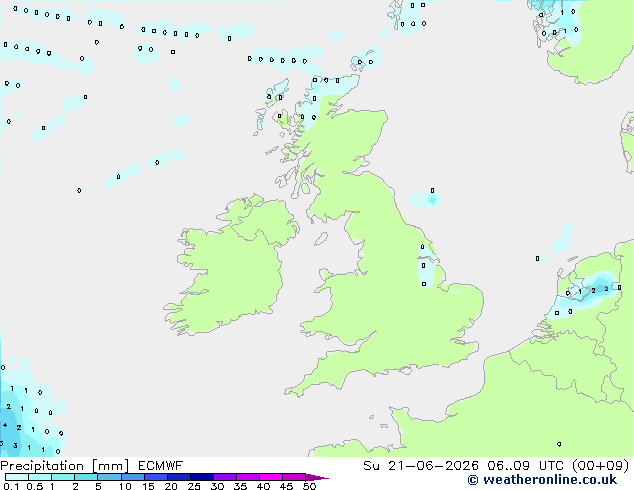This screenshot has height=490, width=634.
Task: Click the weatheronline.co.uk copyright link
Action: pos(542,480)
